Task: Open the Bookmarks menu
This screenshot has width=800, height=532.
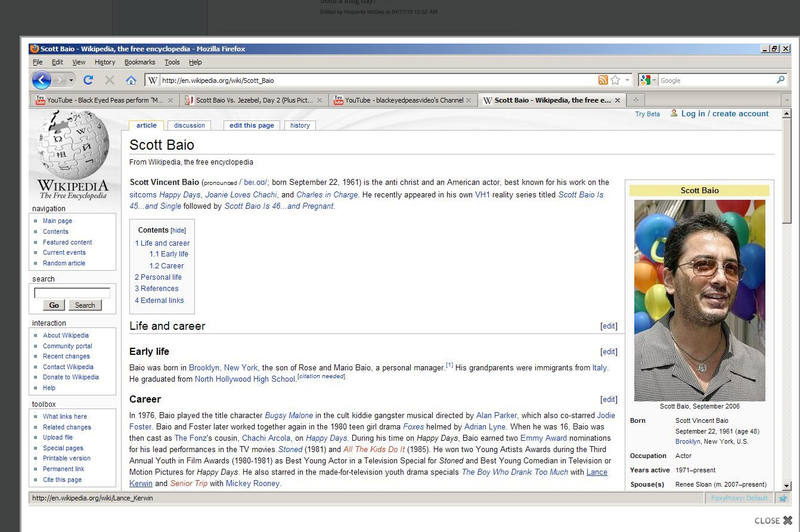Action: (x=140, y=62)
